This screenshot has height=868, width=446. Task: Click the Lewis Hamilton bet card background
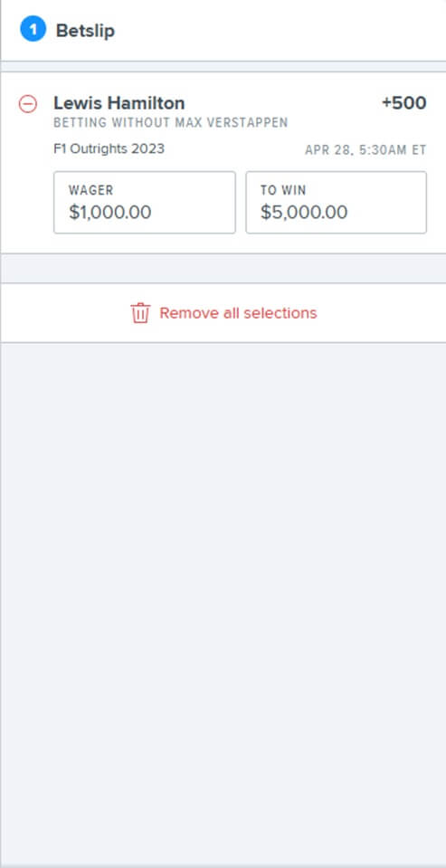pyautogui.click(x=223, y=163)
